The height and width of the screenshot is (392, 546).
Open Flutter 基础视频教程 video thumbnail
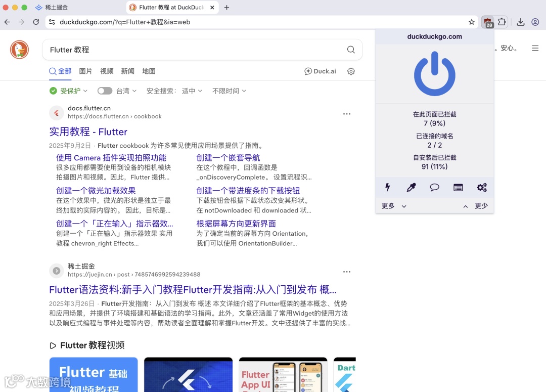(94, 375)
